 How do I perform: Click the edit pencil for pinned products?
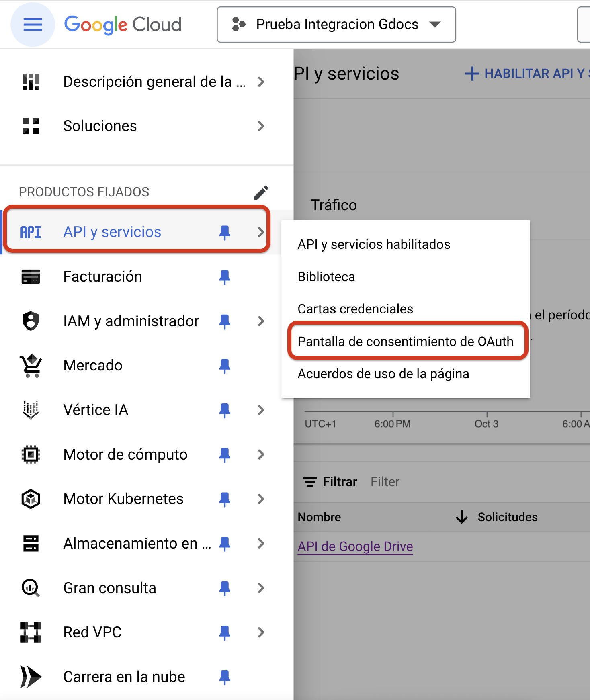click(261, 192)
